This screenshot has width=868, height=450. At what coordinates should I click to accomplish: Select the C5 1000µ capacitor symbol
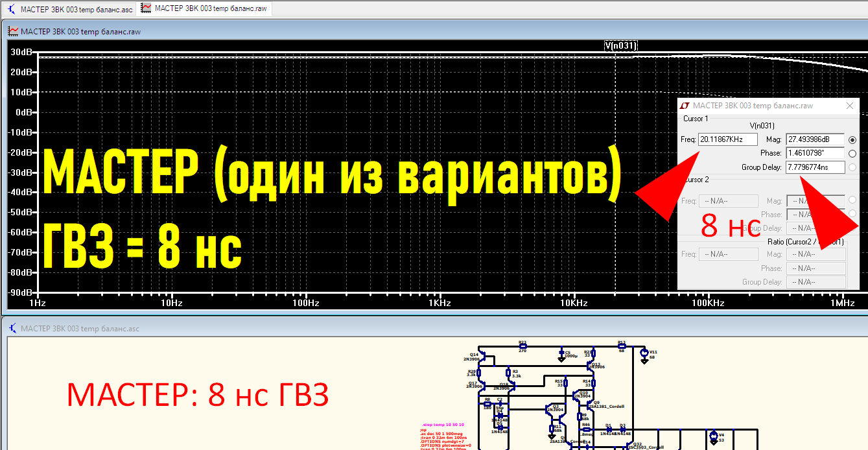click(x=561, y=352)
